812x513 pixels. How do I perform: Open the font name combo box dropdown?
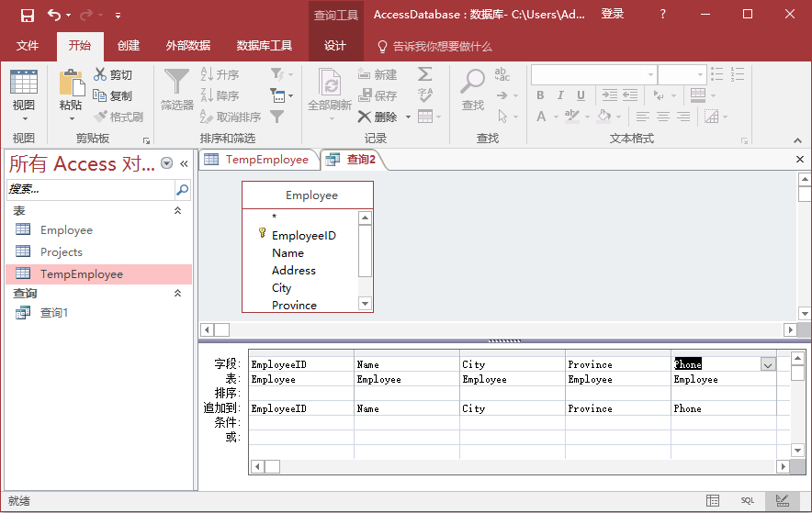coord(650,74)
